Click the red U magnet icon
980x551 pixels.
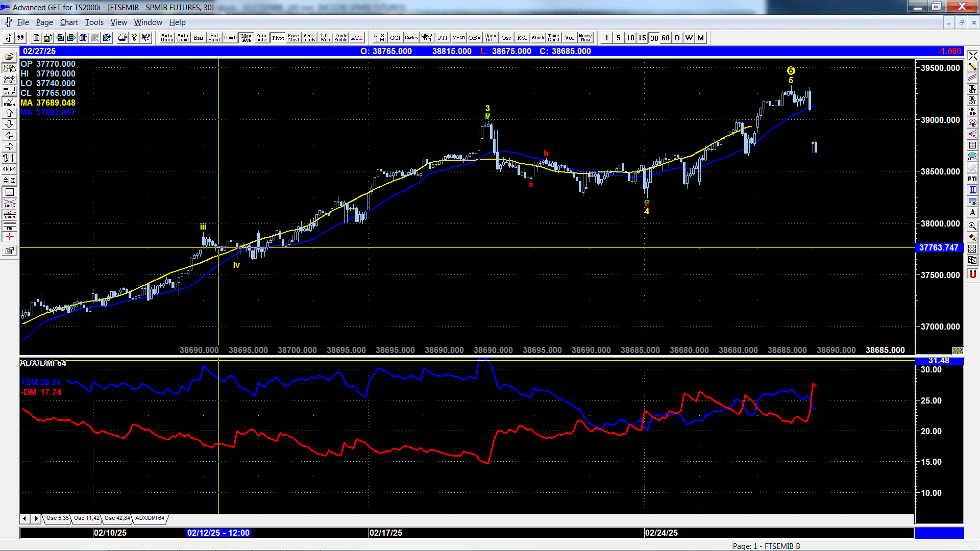click(972, 274)
